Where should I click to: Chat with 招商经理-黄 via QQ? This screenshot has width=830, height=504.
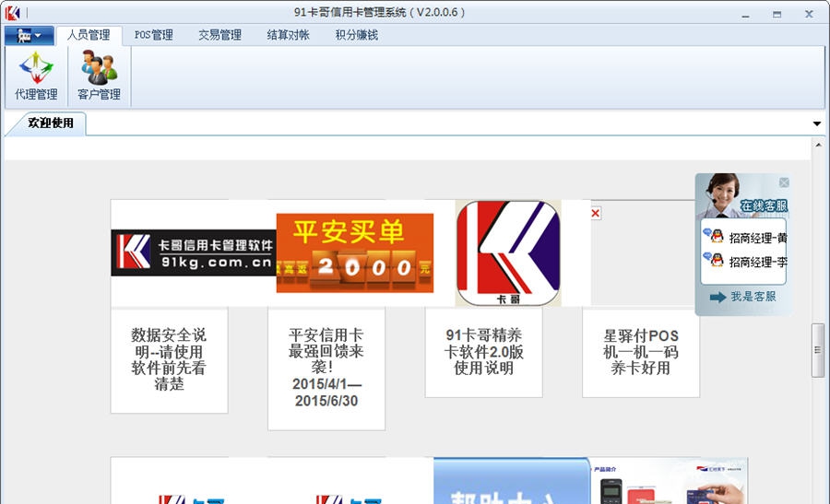758,238
